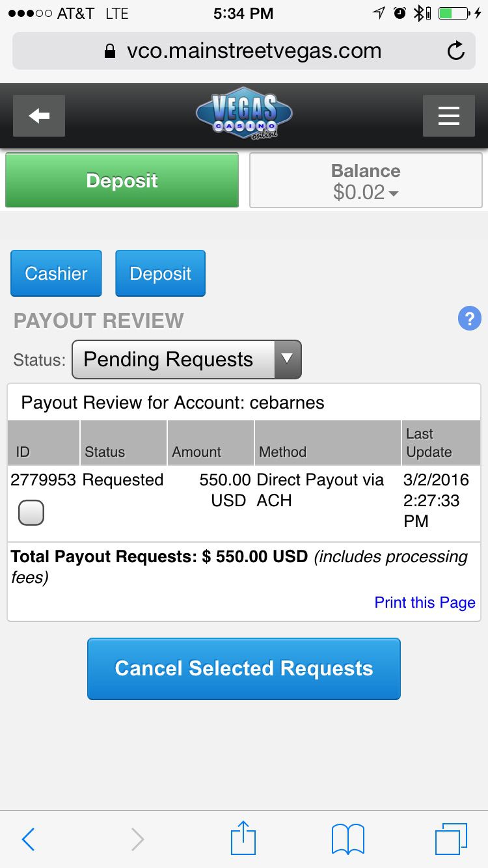Select the blue Cashier tab button
Viewport: 488px width, 868px height.
[x=56, y=273]
